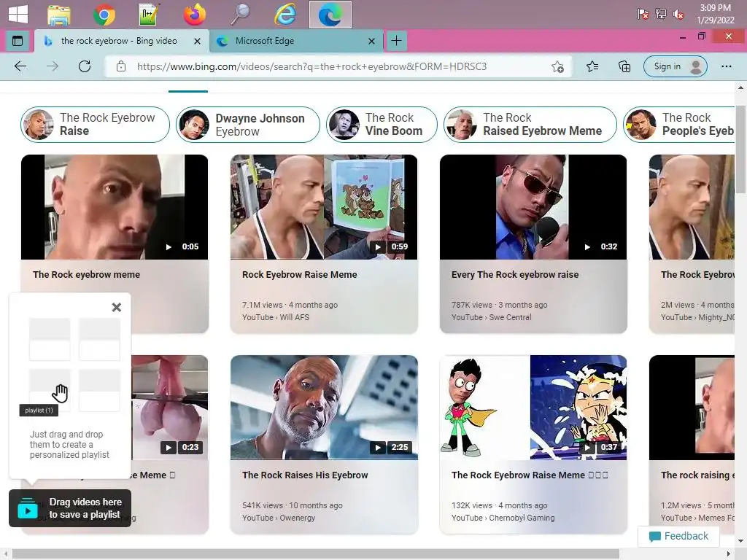Select 'The Rock Raised Eyebrow Meme' chip
The height and width of the screenshot is (560, 747).
(530, 124)
